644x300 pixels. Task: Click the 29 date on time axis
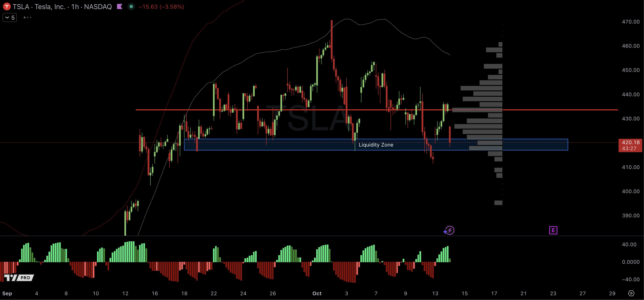[612, 294]
